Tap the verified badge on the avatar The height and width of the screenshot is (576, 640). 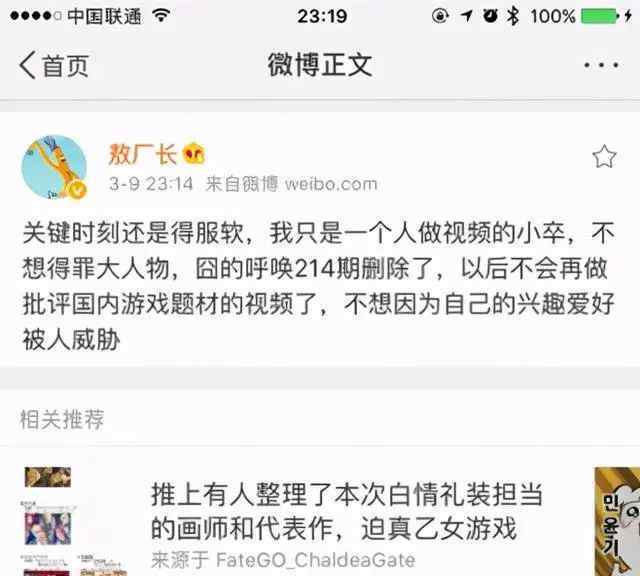78,190
